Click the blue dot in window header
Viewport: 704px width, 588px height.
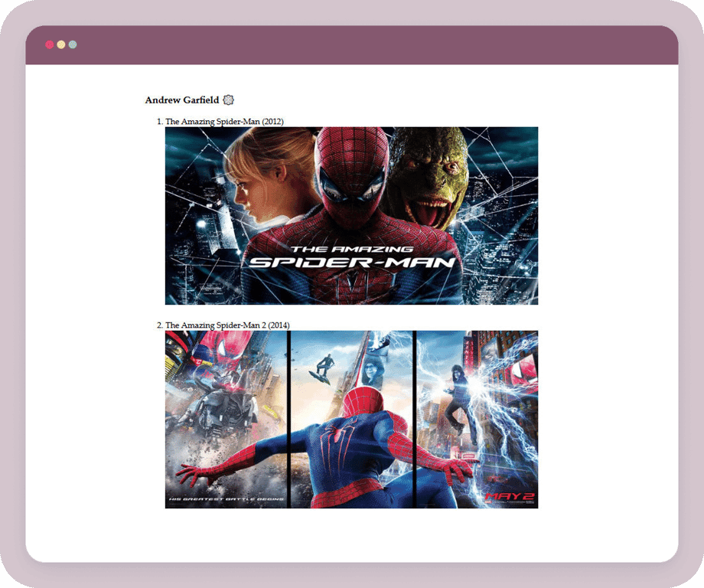pos(73,44)
